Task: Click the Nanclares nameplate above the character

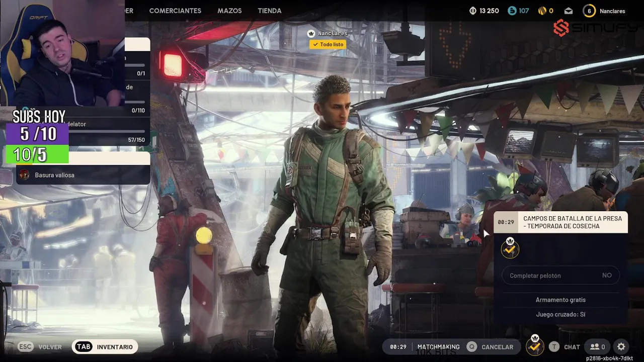Action: tap(333, 33)
